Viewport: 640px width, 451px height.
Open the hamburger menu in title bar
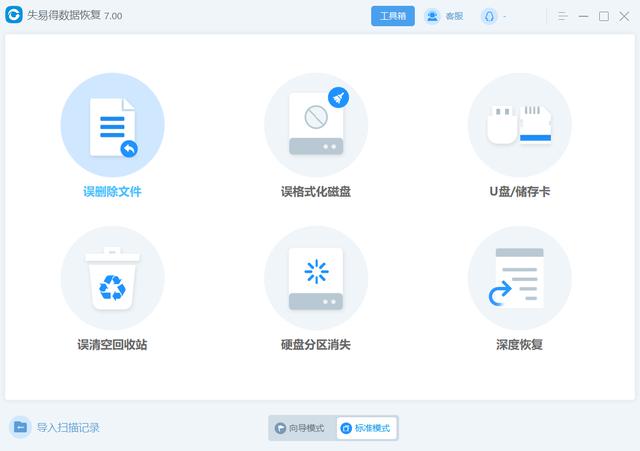pyautogui.click(x=563, y=16)
